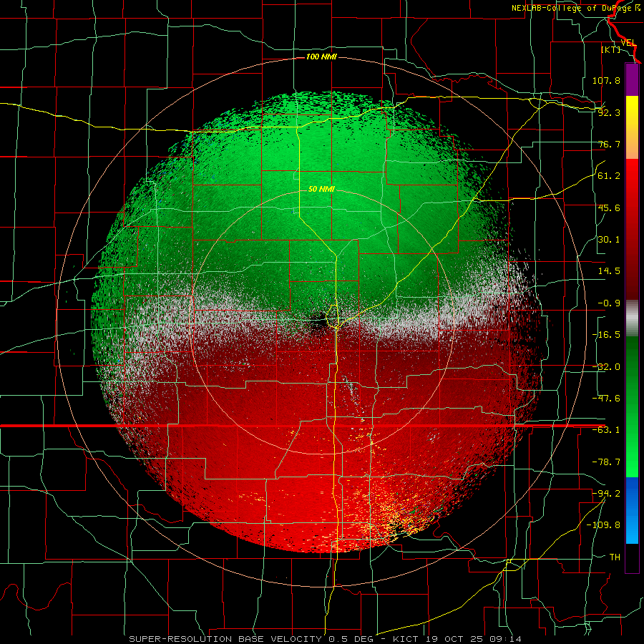This screenshot has height=644, width=644.
Task: Select the -94.2 velocity scale value
Action: point(606,493)
